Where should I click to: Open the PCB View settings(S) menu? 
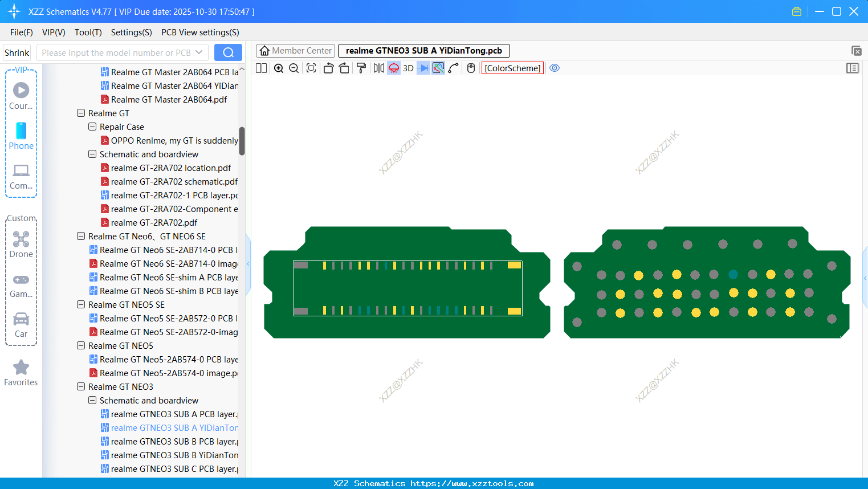tap(200, 32)
